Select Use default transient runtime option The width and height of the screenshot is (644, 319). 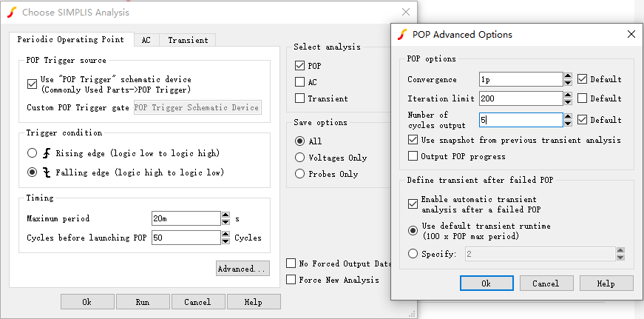click(x=413, y=231)
